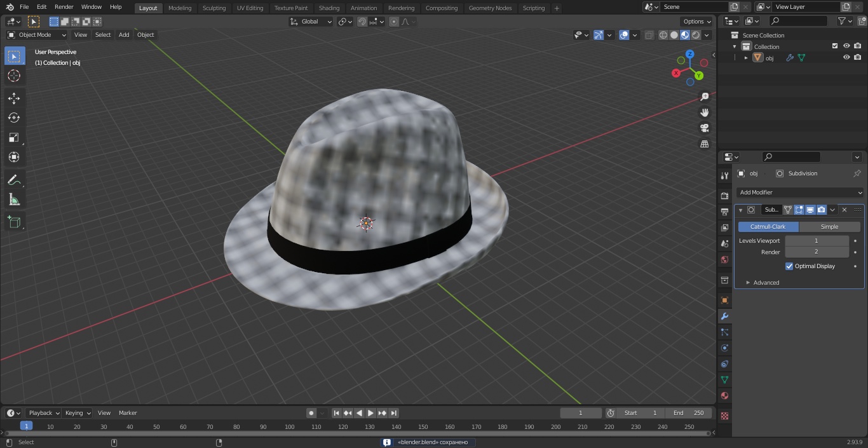The height and width of the screenshot is (448, 868).
Task: Toggle the camera view icon
Action: point(704,128)
